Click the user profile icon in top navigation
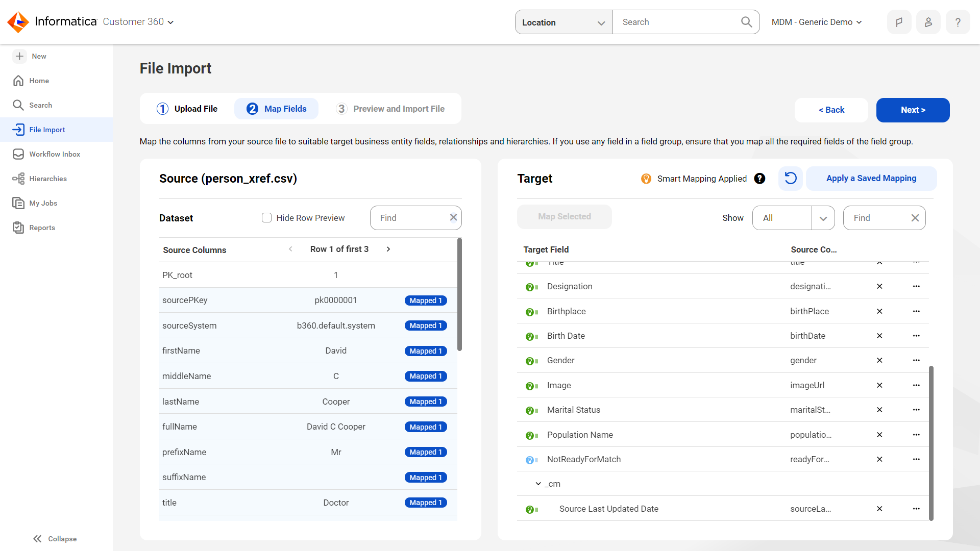 [x=927, y=21]
